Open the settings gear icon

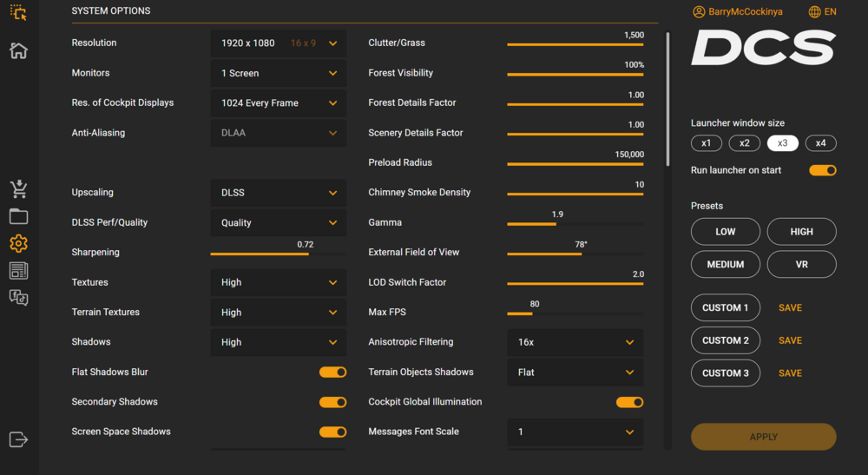pos(18,243)
